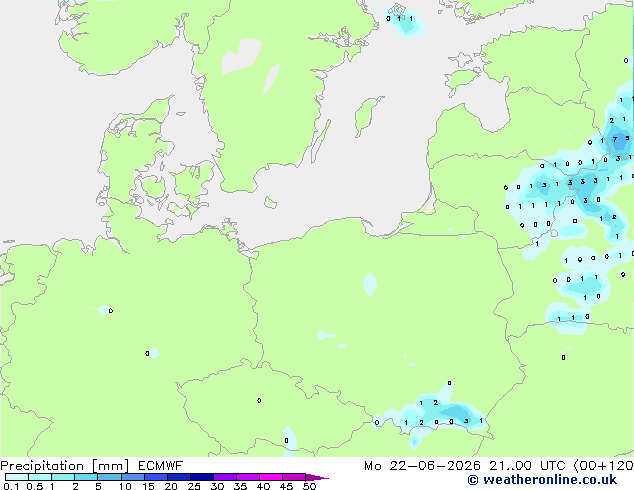Click the '10' legend scale label

click(125, 486)
